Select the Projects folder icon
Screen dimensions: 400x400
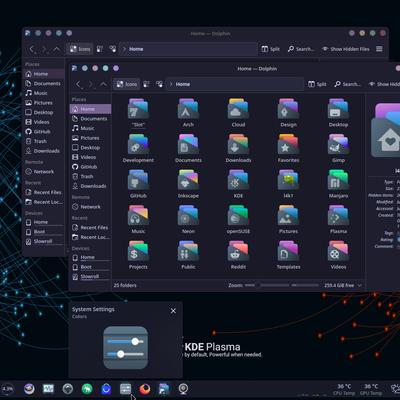pos(138,251)
